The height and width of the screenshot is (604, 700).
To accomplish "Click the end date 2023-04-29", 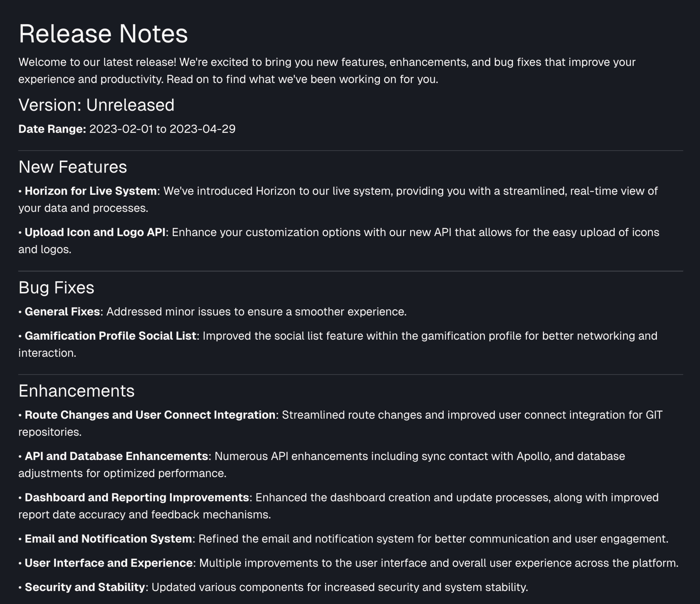I will pyautogui.click(x=202, y=129).
